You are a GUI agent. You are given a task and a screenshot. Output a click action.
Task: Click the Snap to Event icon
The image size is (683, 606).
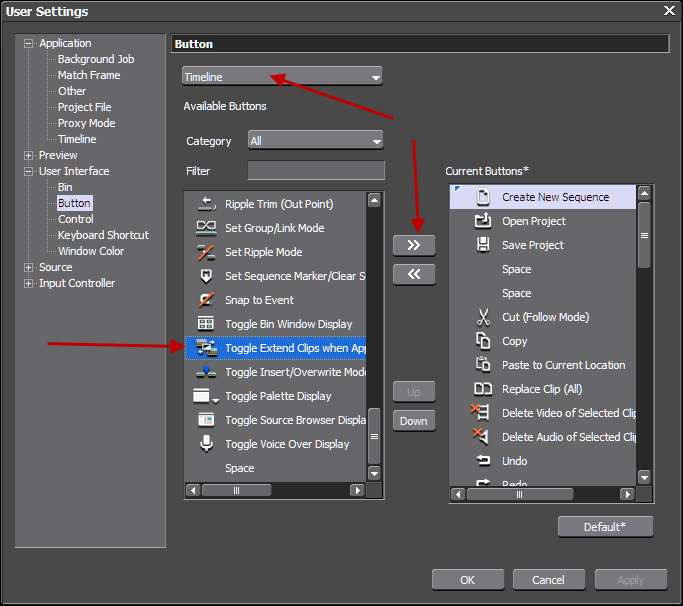click(206, 300)
